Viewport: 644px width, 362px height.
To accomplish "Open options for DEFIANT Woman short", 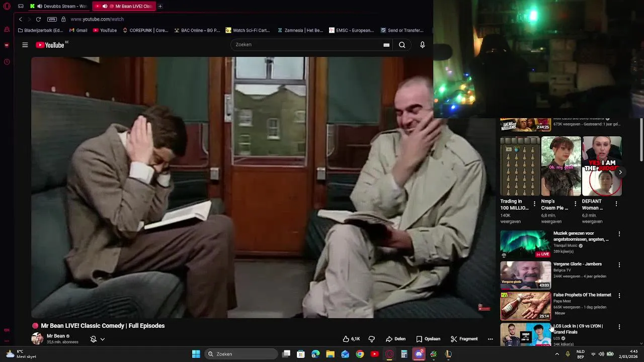I will (x=616, y=204).
